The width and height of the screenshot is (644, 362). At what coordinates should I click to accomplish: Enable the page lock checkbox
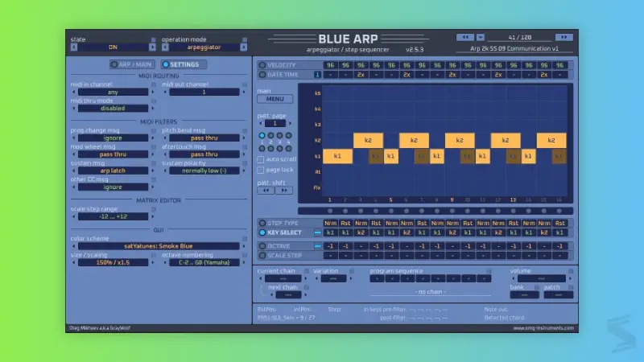tap(260, 170)
